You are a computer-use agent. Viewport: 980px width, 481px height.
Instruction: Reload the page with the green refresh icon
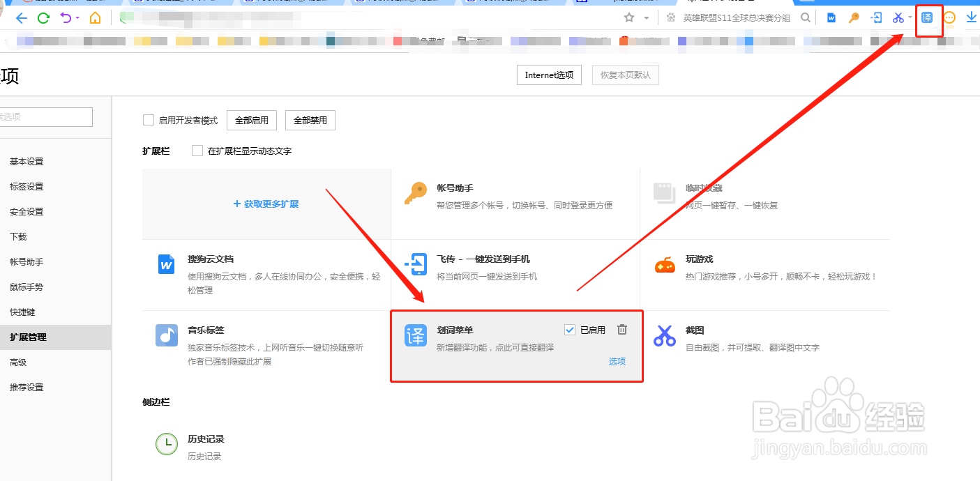pos(43,18)
